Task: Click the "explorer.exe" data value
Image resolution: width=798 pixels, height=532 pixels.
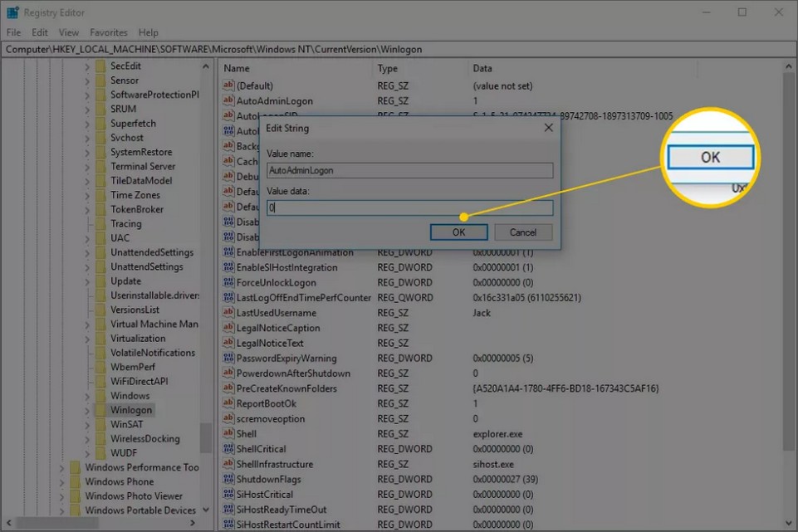Action: [x=497, y=434]
